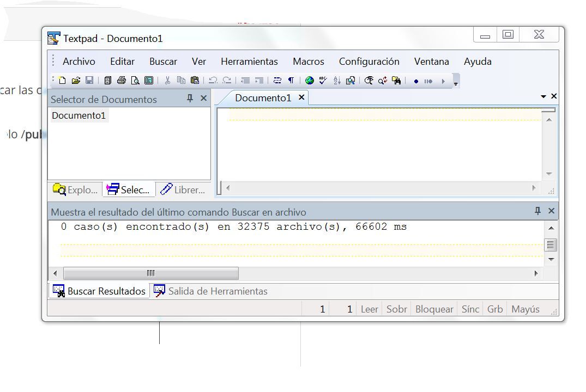Click the Redo arrow icon
This screenshot has width=586, height=392.
(227, 80)
